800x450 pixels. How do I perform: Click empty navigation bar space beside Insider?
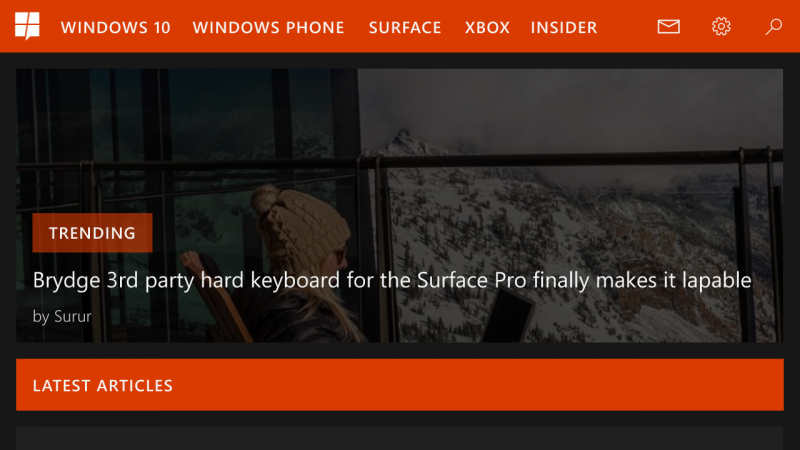[627, 27]
